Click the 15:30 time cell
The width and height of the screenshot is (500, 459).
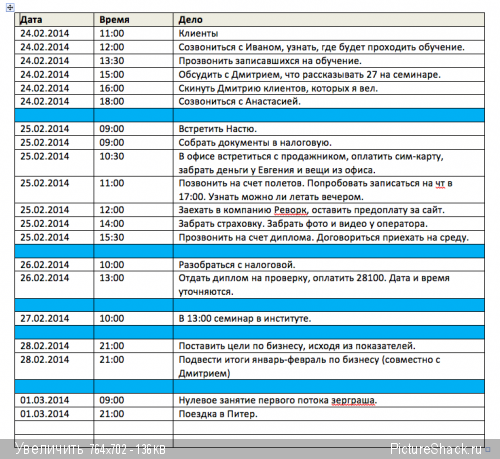click(133, 237)
